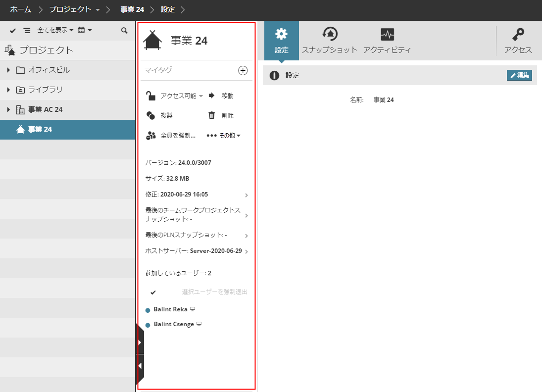Click 設定 in the breadcrumb
Image resolution: width=542 pixels, height=392 pixels.
pyautogui.click(x=168, y=9)
